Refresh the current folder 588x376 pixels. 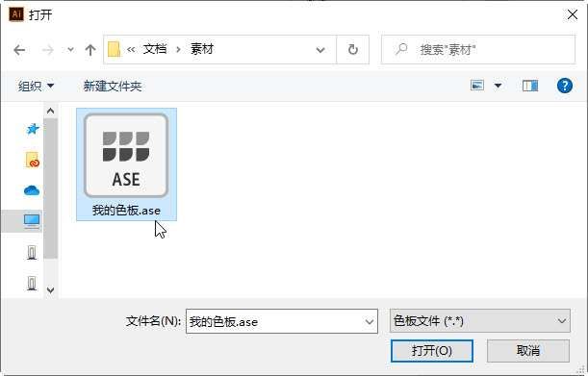coord(353,49)
